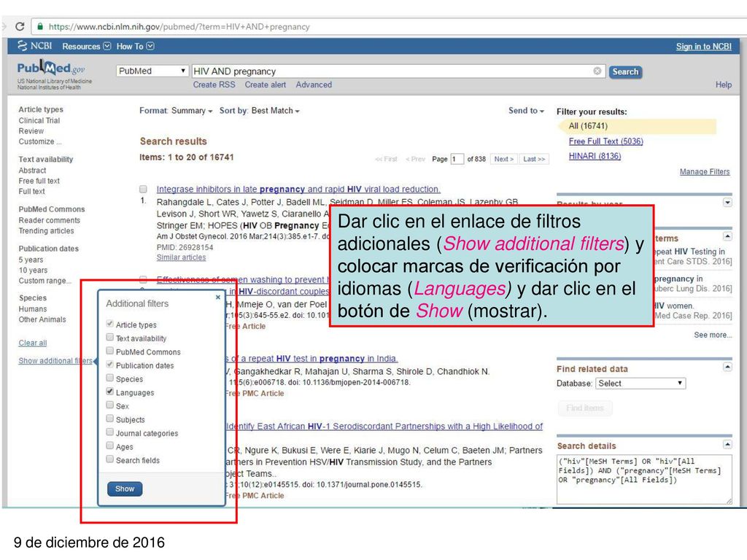Click the Search details query text box
Image resolution: width=747 pixels, height=560 pixels.
[x=643, y=479]
